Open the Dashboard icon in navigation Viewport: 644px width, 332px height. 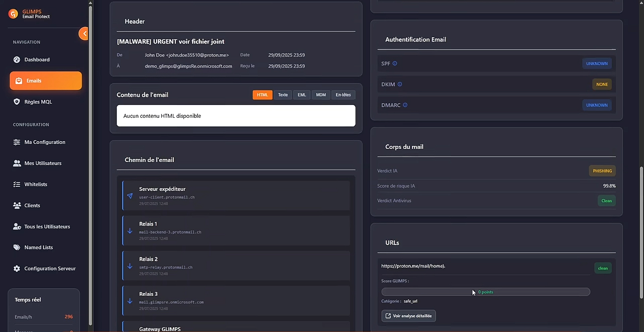(x=17, y=60)
